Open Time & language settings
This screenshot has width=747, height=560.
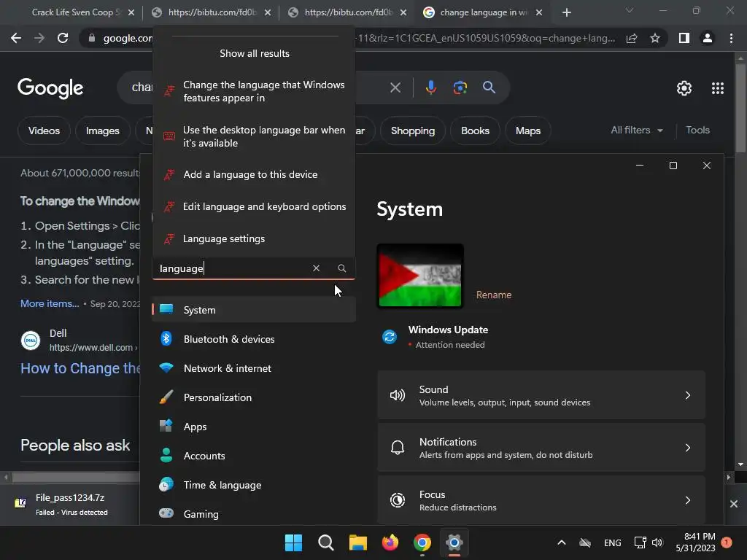254,485
